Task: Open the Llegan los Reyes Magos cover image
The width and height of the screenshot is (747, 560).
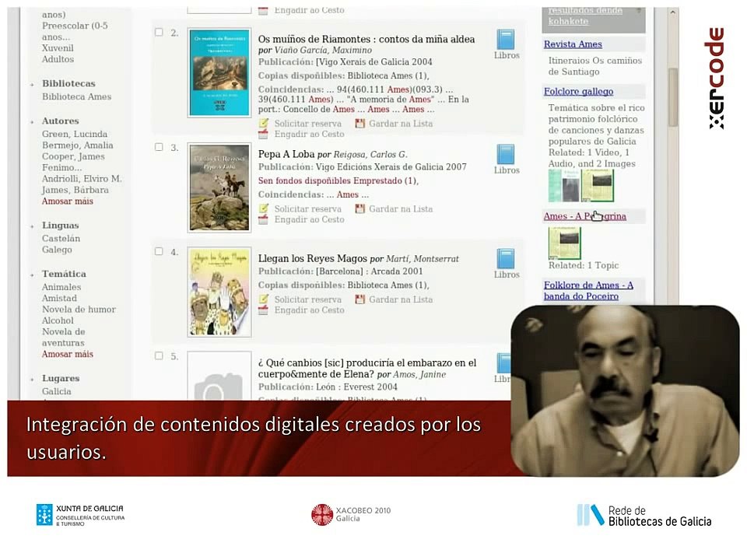Action: pyautogui.click(x=219, y=292)
